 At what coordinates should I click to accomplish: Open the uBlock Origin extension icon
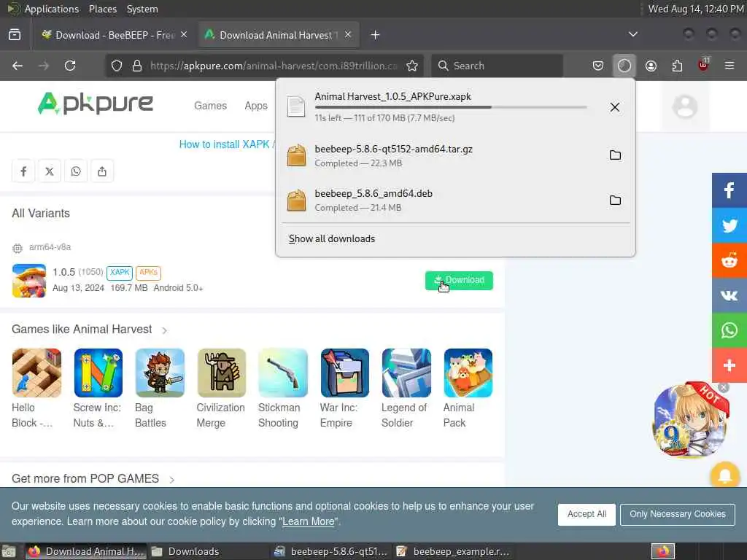point(703,65)
